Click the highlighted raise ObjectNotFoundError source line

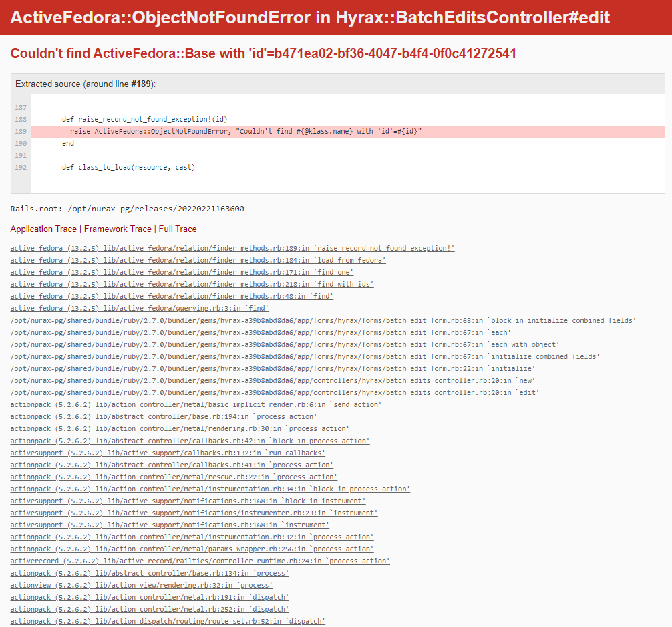[x=348, y=131]
